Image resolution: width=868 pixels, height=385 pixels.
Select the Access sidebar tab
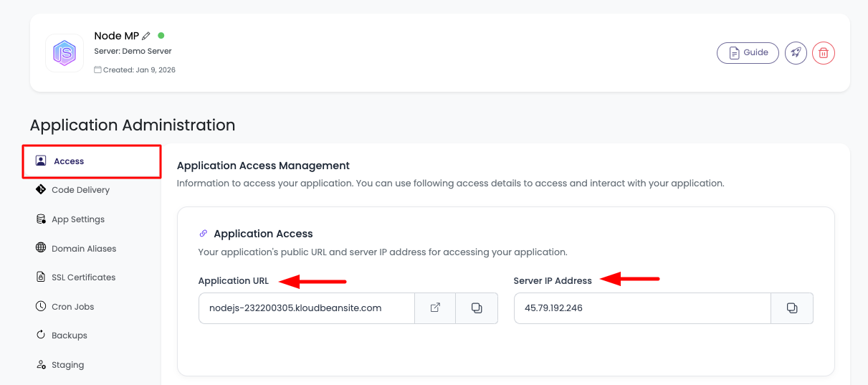coord(91,161)
